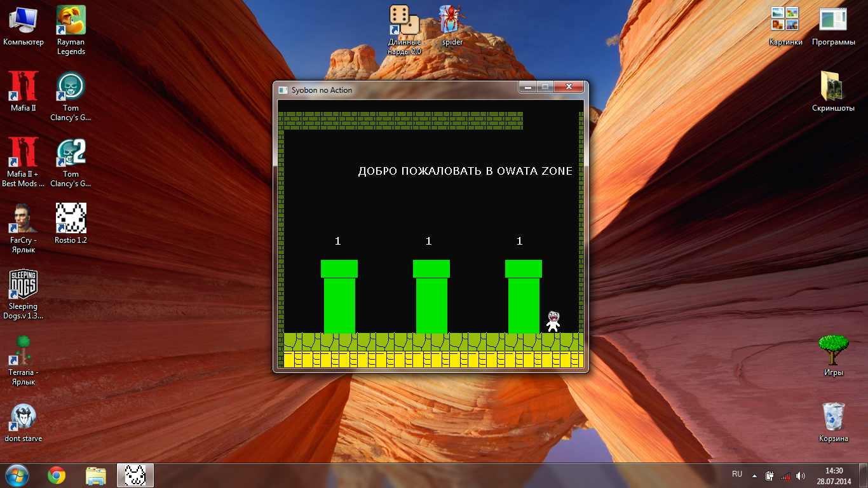Click the right green pipe near the cat
Viewport: 868px width, 488px height.
coord(524,296)
